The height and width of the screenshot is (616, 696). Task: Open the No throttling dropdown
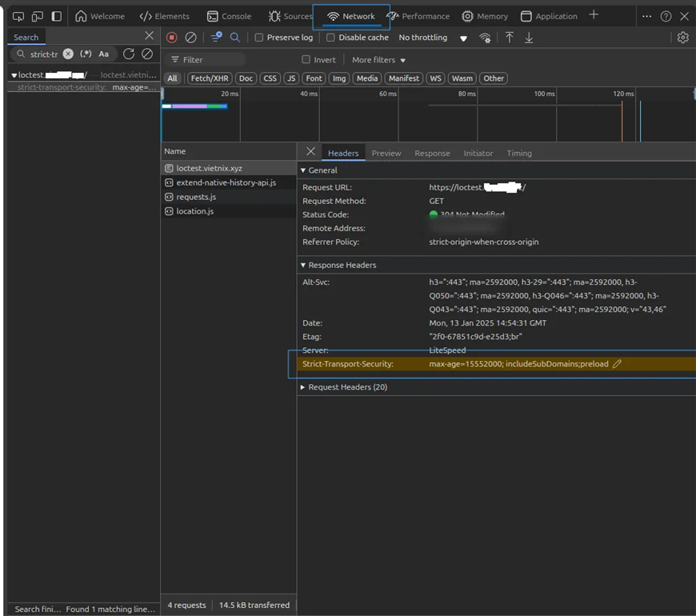coord(433,38)
